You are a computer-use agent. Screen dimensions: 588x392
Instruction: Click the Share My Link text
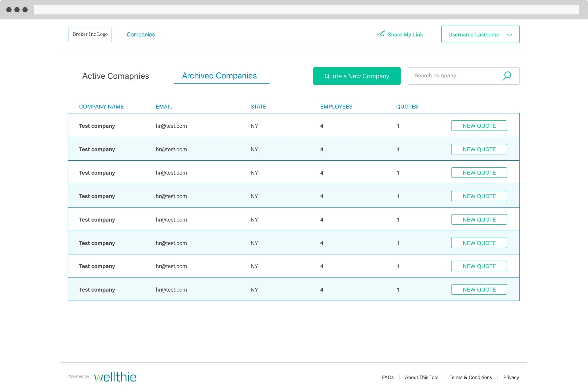pos(405,35)
